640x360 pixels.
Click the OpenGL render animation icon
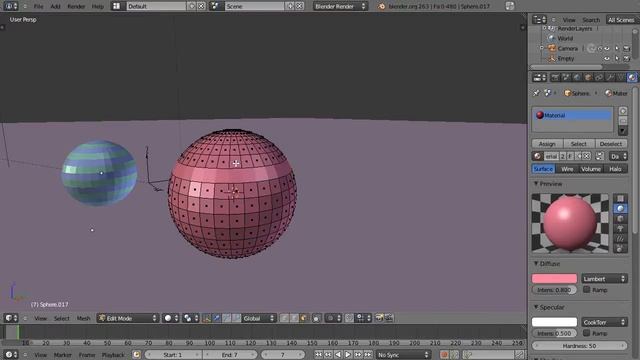pos(389,318)
